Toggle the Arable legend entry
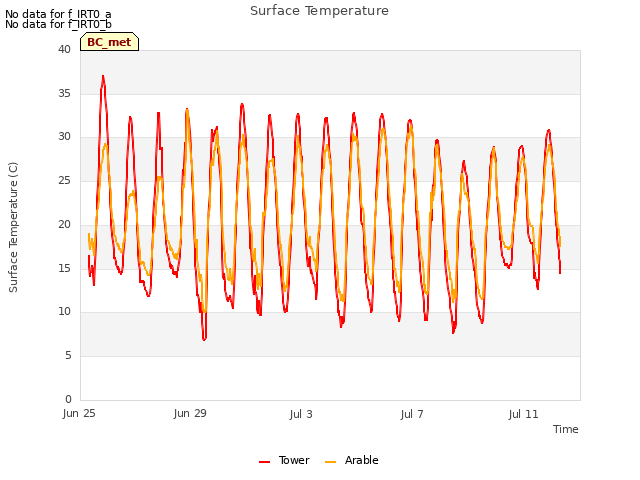640x480 pixels. 352,460
